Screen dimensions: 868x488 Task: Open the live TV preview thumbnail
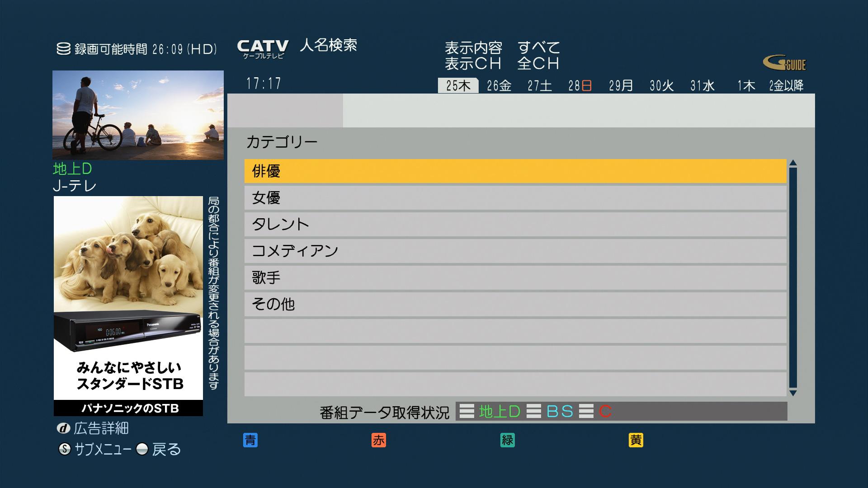click(x=138, y=115)
